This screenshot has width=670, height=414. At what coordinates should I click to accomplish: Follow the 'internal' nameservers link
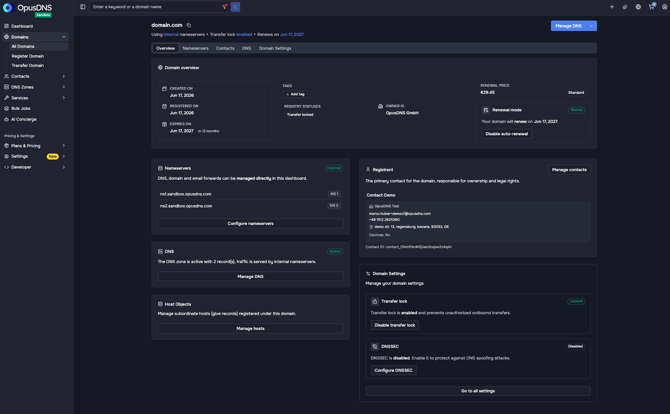(171, 34)
